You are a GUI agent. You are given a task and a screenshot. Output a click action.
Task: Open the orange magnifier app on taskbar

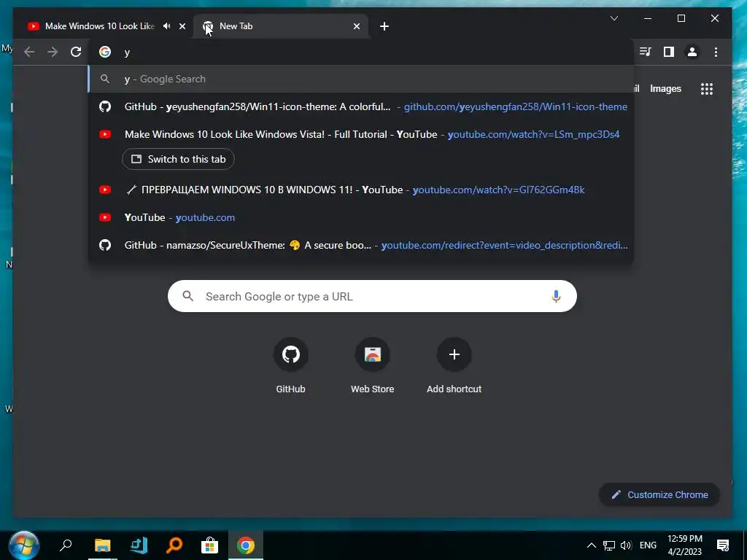click(174, 545)
